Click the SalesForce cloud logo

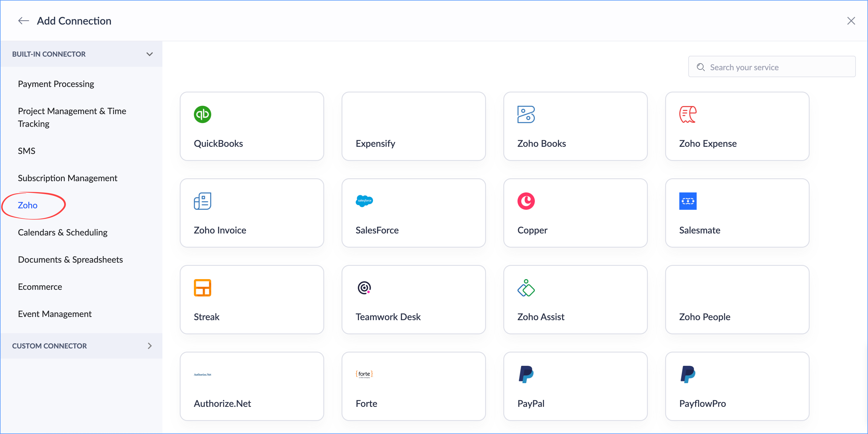364,201
